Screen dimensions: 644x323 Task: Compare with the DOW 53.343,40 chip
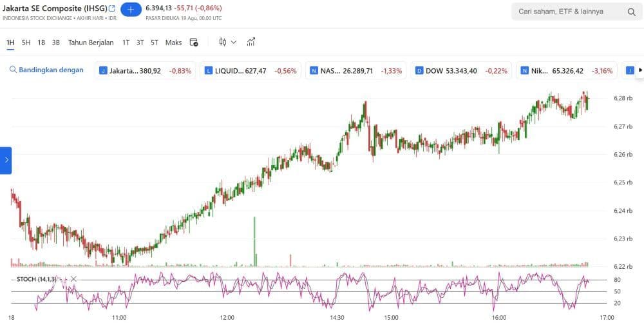[462, 71]
